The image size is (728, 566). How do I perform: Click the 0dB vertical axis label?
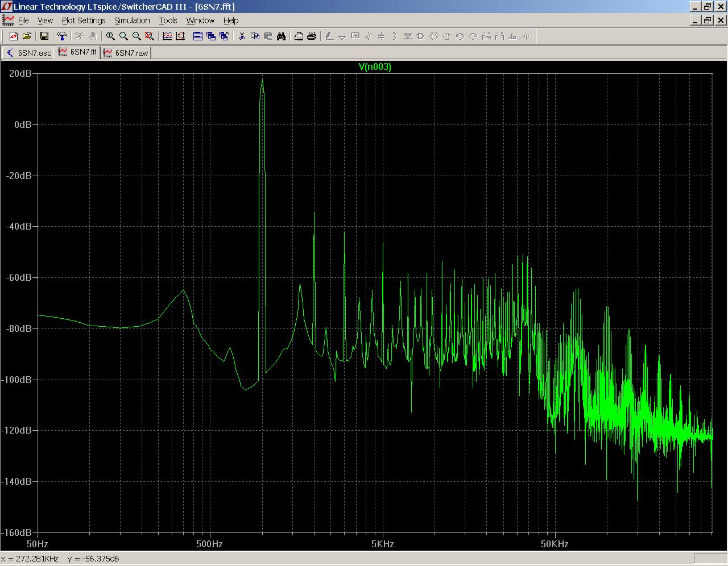click(23, 124)
